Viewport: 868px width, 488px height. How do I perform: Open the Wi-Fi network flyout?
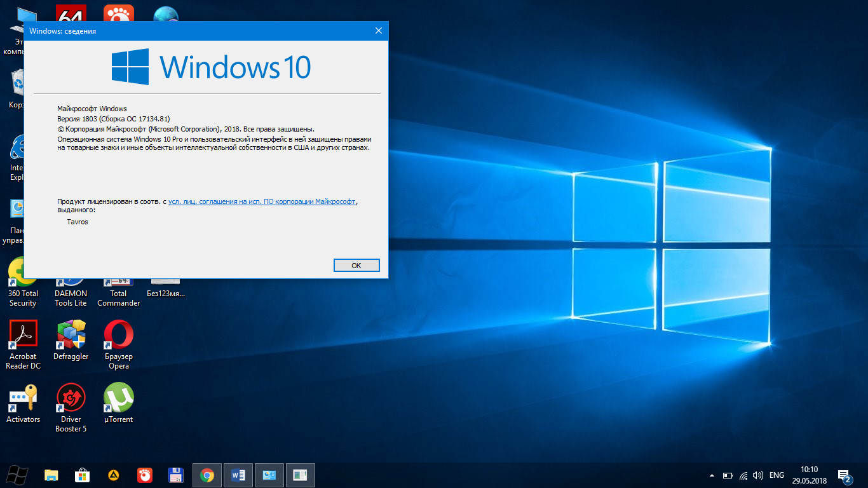coord(743,475)
